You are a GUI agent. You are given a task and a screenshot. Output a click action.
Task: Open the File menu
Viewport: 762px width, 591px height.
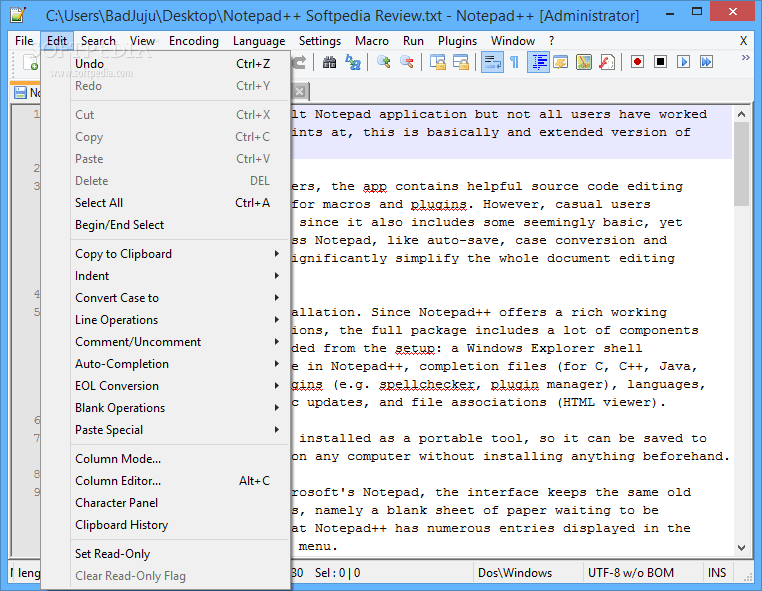[24, 41]
